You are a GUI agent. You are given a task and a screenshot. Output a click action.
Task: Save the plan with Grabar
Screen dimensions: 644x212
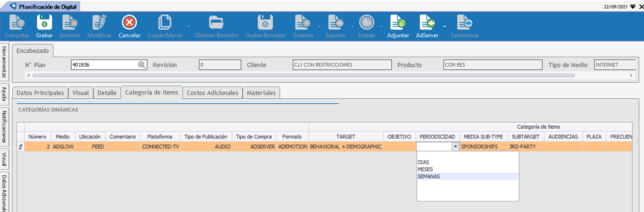[44, 23]
